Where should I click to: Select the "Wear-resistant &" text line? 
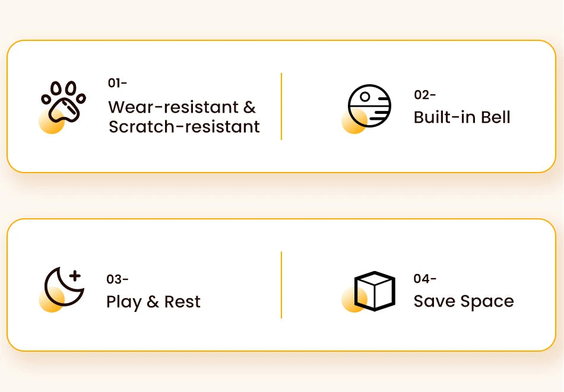pyautogui.click(x=182, y=107)
